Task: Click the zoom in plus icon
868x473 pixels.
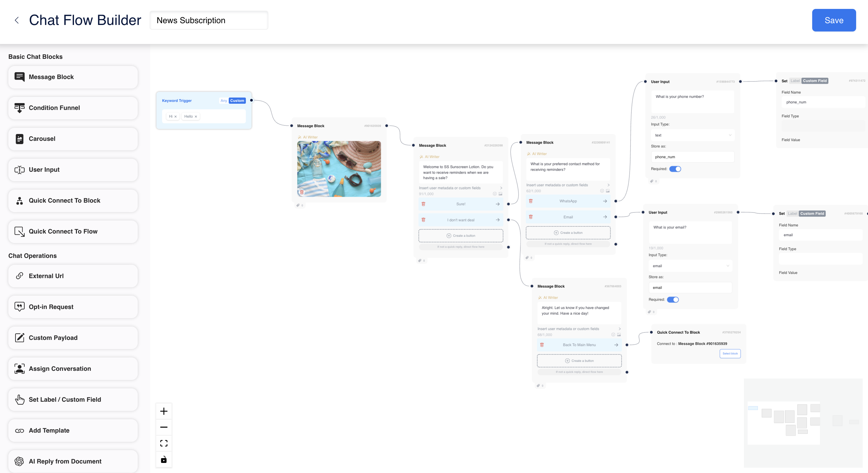Action: (x=164, y=411)
